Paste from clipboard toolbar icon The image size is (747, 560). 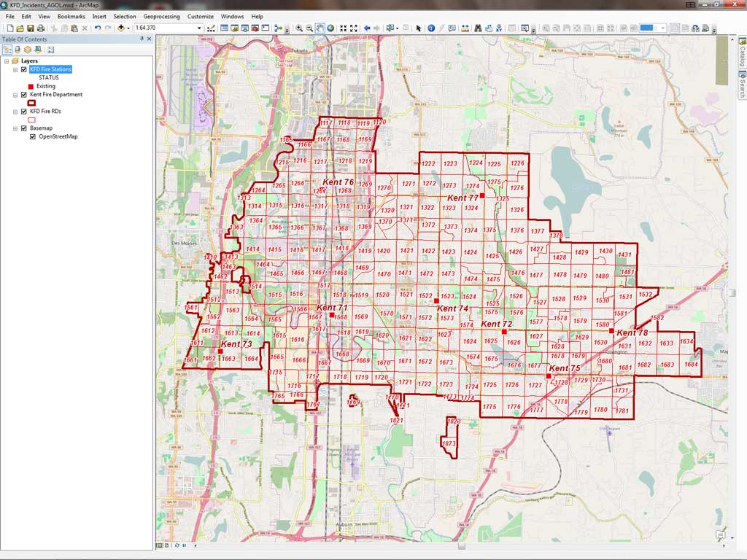74,28
